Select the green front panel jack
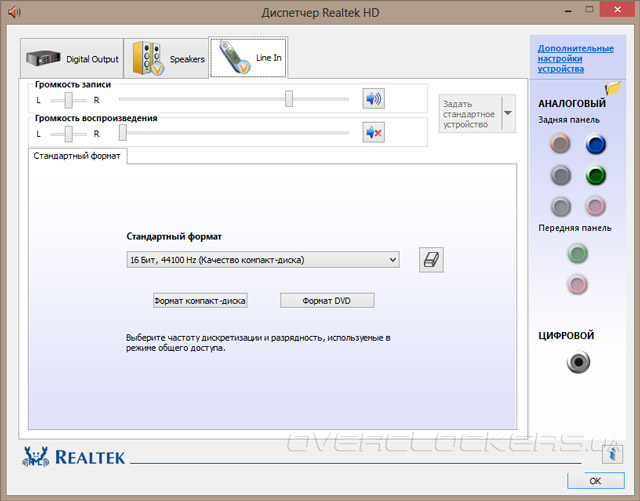This screenshot has width=640, height=501. pyautogui.click(x=578, y=254)
